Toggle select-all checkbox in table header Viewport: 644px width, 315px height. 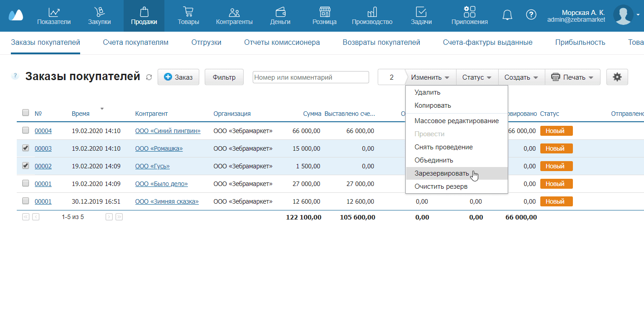point(26,113)
